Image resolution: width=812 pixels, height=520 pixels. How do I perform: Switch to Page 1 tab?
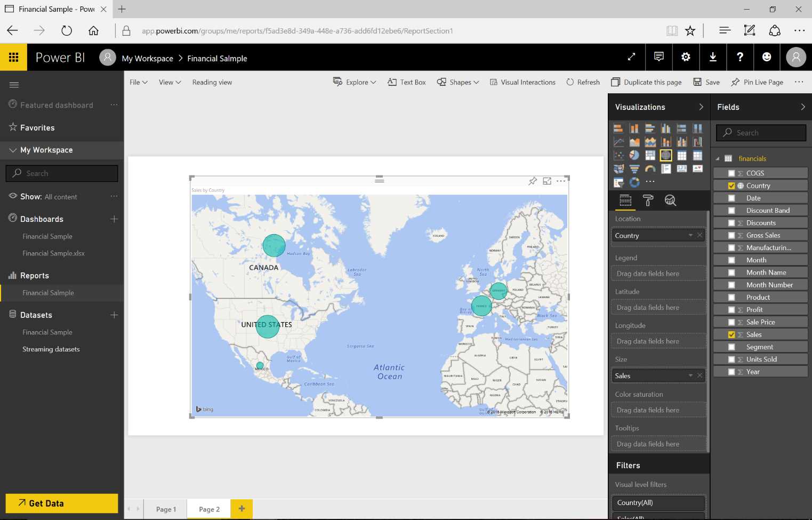(166, 509)
